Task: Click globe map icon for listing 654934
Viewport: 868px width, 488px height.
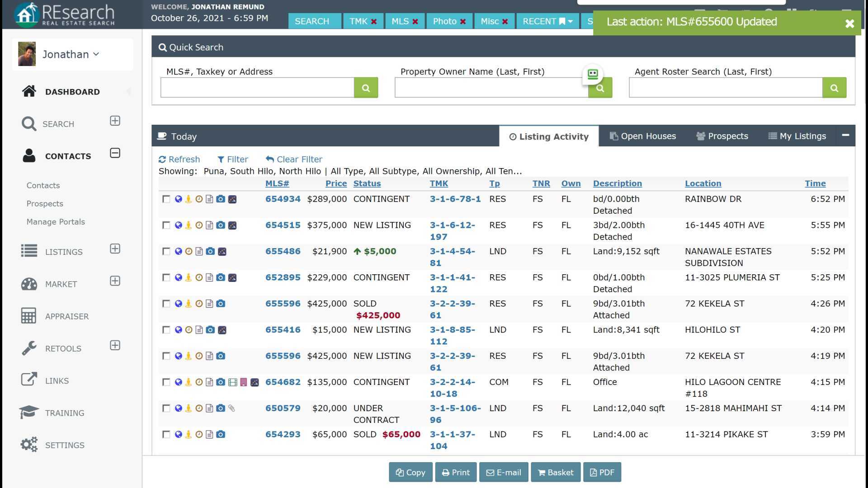Action: (x=179, y=199)
